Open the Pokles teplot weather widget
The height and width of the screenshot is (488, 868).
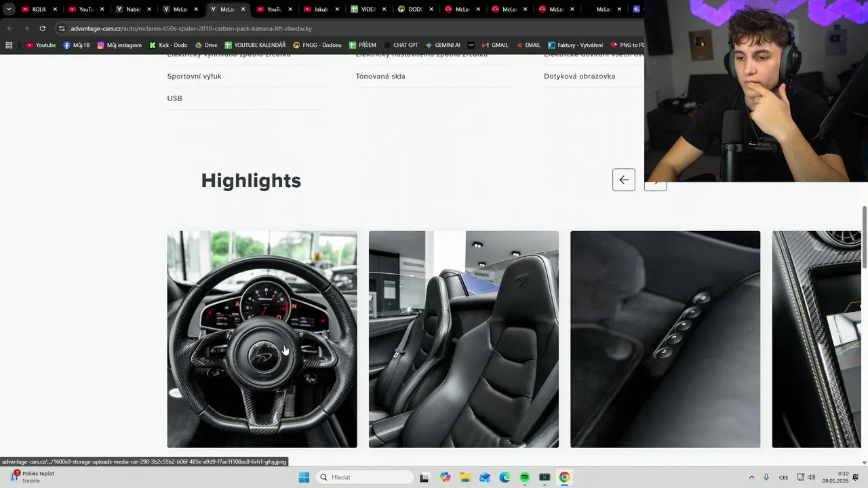32,477
